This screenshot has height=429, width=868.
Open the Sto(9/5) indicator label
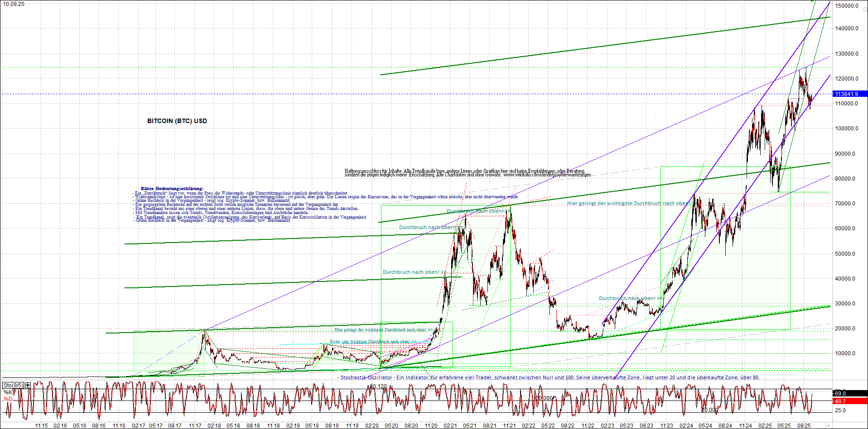pyautogui.click(x=13, y=385)
